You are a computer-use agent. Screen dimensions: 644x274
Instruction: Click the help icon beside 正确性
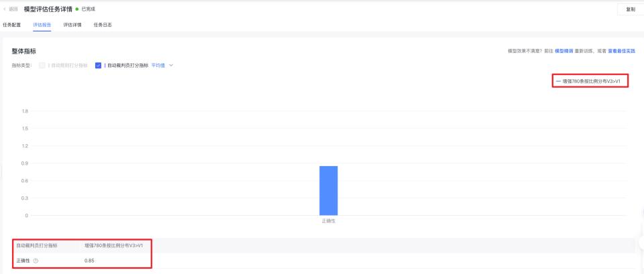click(x=35, y=260)
